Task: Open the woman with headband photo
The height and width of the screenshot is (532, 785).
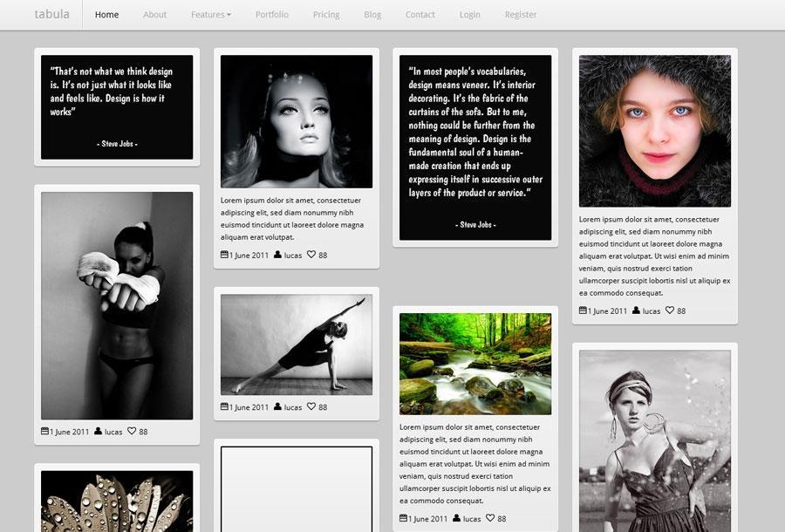Action: [655, 441]
